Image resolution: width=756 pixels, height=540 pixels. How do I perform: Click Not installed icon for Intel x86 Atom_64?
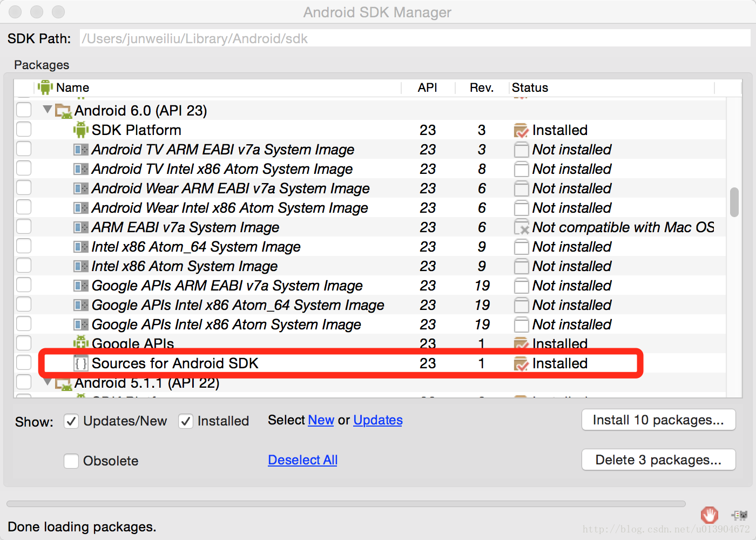pyautogui.click(x=521, y=247)
